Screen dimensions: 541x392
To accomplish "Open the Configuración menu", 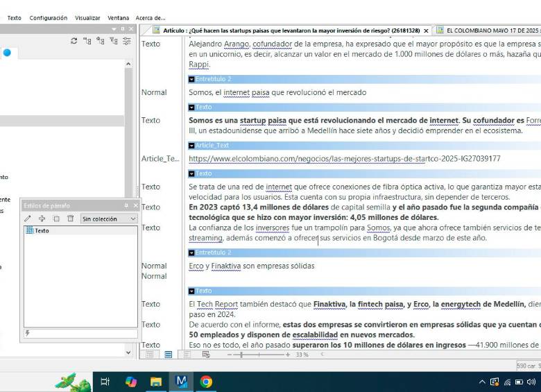I will [49, 18].
